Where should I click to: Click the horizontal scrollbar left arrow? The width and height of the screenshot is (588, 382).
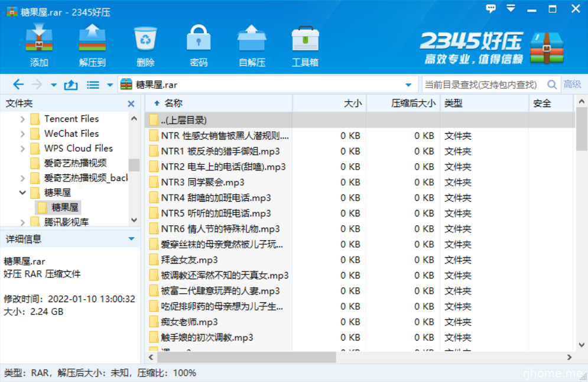coord(151,358)
